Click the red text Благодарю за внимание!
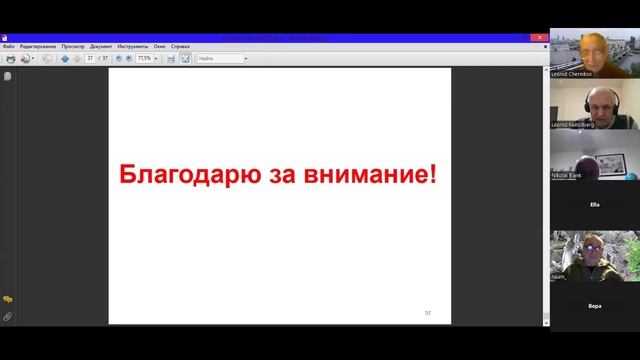 point(278,174)
